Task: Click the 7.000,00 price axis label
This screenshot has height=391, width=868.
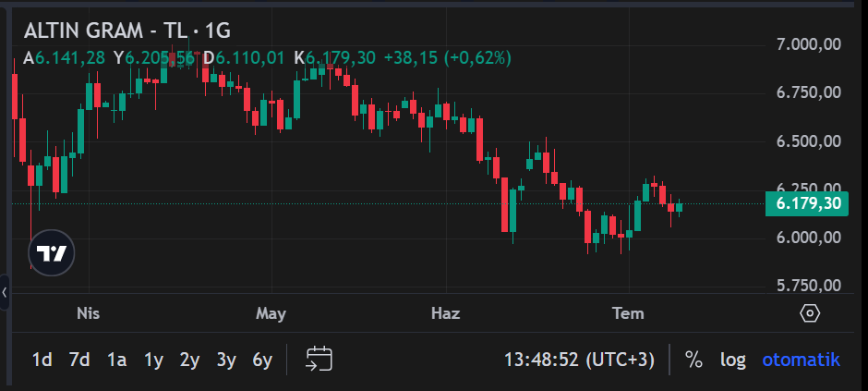Action: pyautogui.click(x=809, y=44)
